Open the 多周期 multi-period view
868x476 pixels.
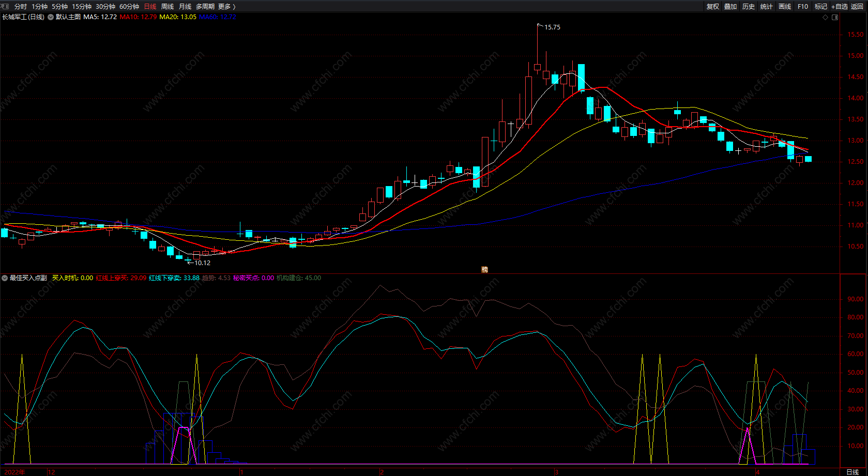pos(205,7)
